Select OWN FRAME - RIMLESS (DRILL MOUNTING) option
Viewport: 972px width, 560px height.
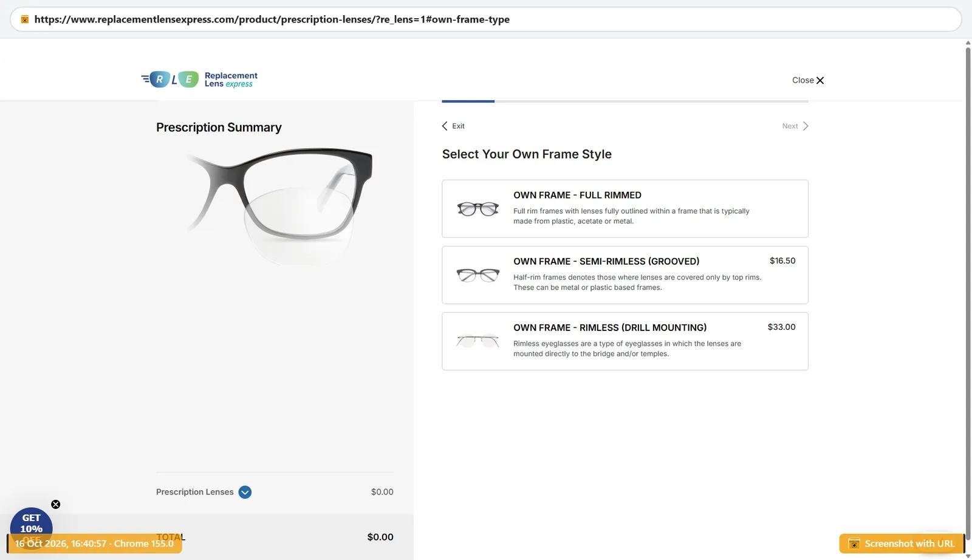[625, 341]
